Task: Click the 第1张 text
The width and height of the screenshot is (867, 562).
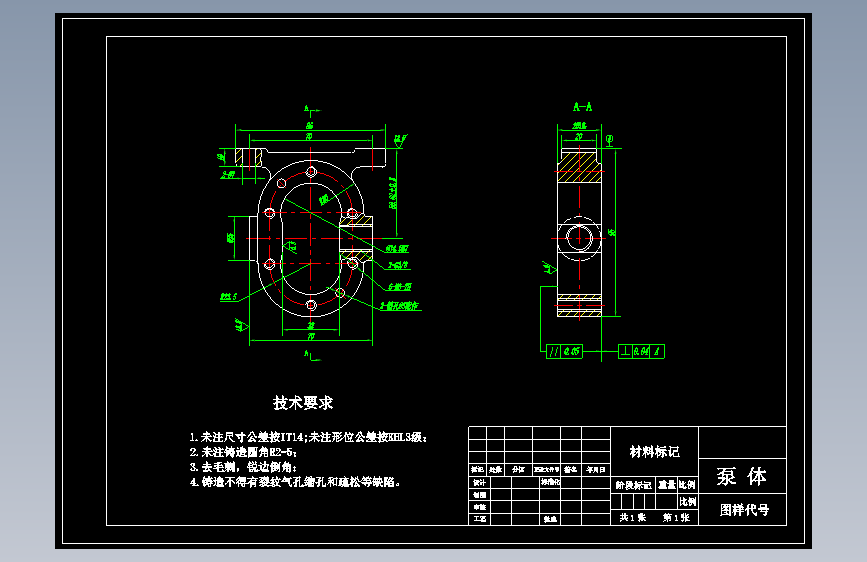Action: [x=676, y=517]
